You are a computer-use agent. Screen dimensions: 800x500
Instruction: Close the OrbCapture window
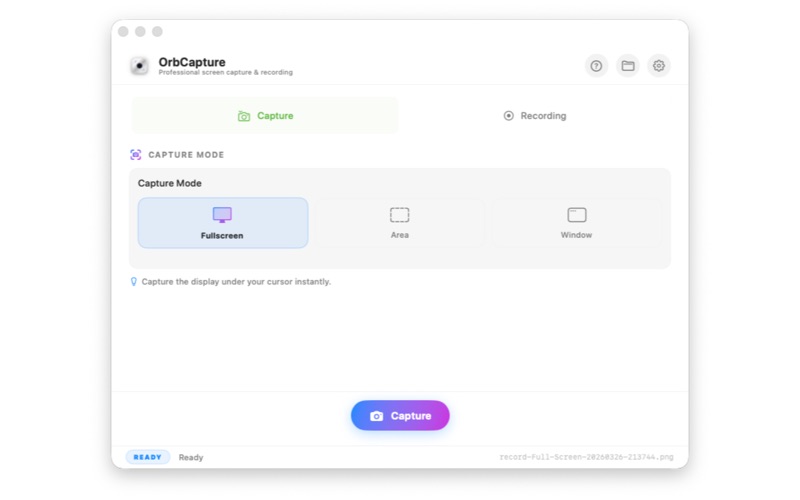pos(123,32)
